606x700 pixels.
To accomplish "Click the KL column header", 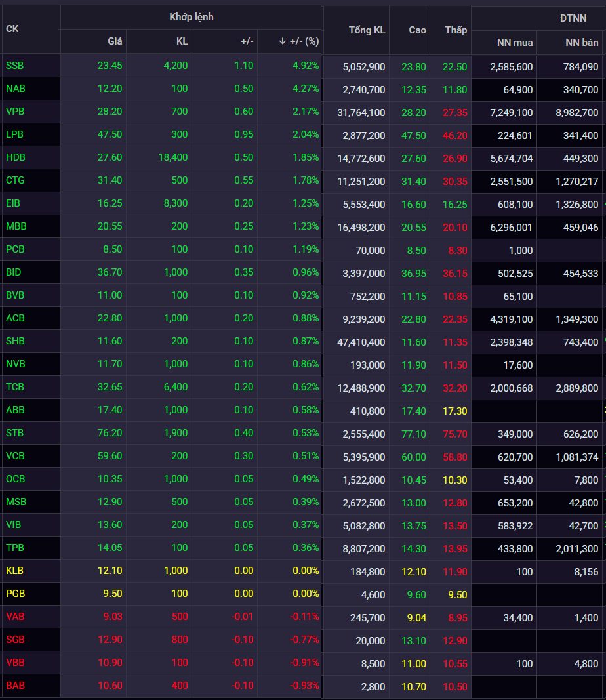I will coord(182,41).
